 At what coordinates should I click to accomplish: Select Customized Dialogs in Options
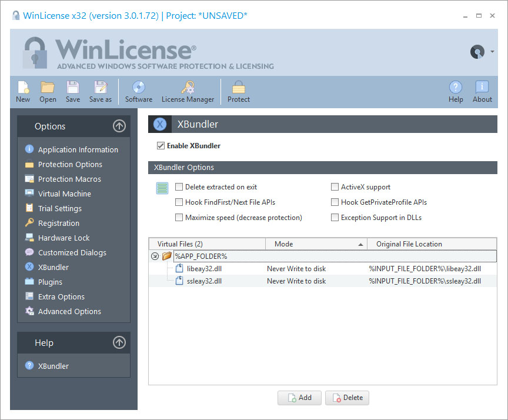point(72,252)
